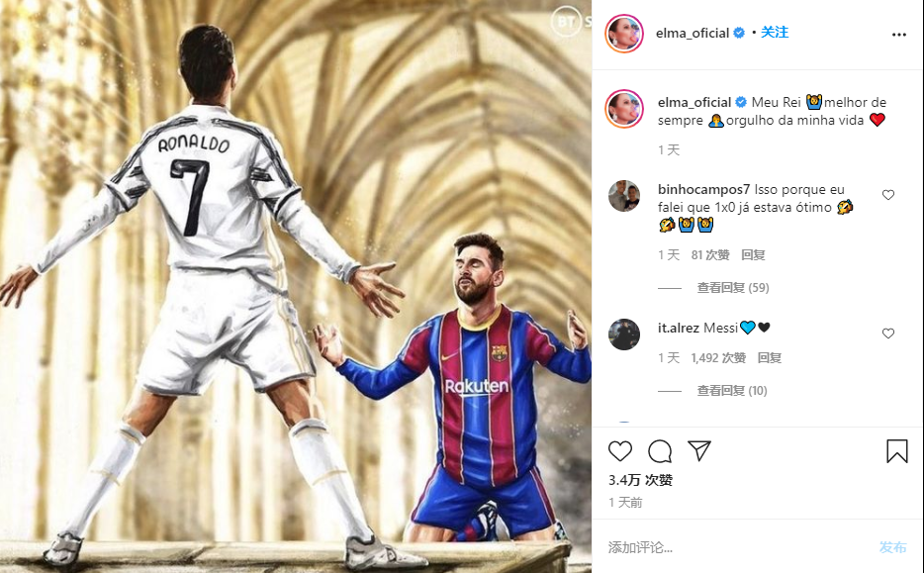Open the 3.4万 likes count list
Viewport: 924px width, 573px height.
click(x=640, y=480)
